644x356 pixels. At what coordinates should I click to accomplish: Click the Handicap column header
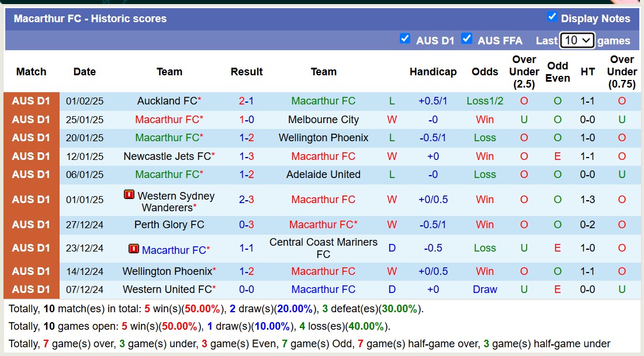pos(433,72)
